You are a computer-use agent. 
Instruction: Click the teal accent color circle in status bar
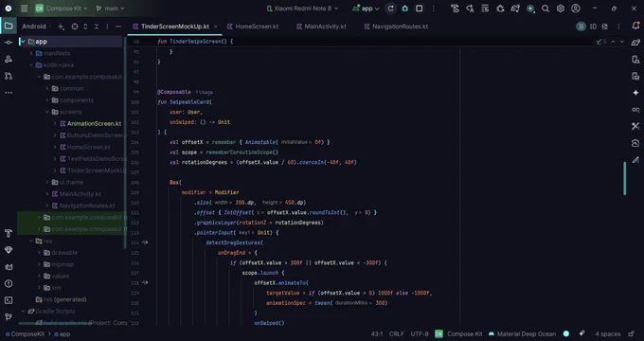(x=566, y=334)
